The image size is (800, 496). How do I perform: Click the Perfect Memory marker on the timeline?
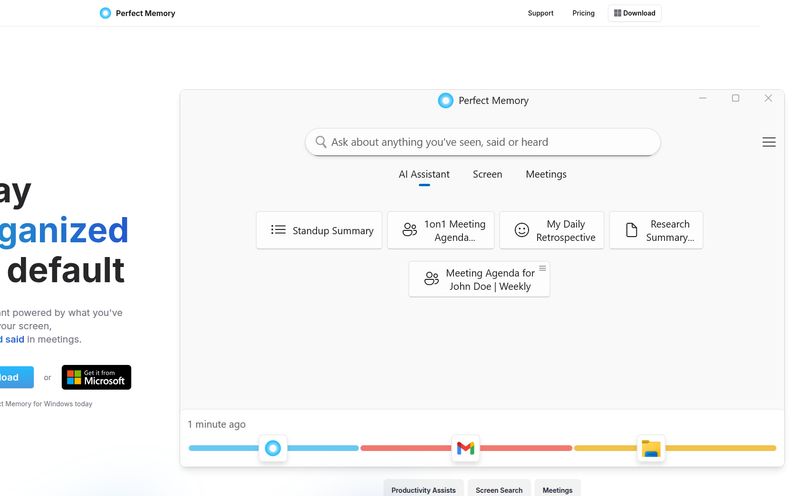point(273,448)
